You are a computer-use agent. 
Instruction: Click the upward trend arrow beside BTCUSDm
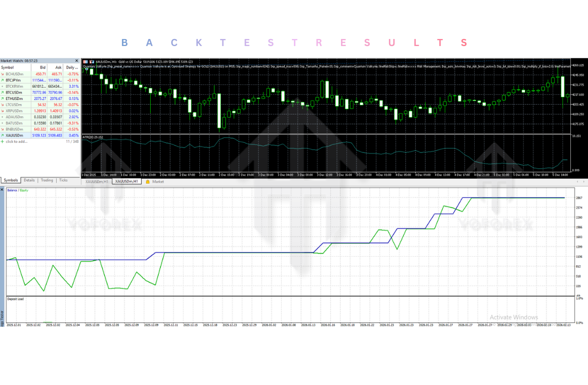pos(3,92)
